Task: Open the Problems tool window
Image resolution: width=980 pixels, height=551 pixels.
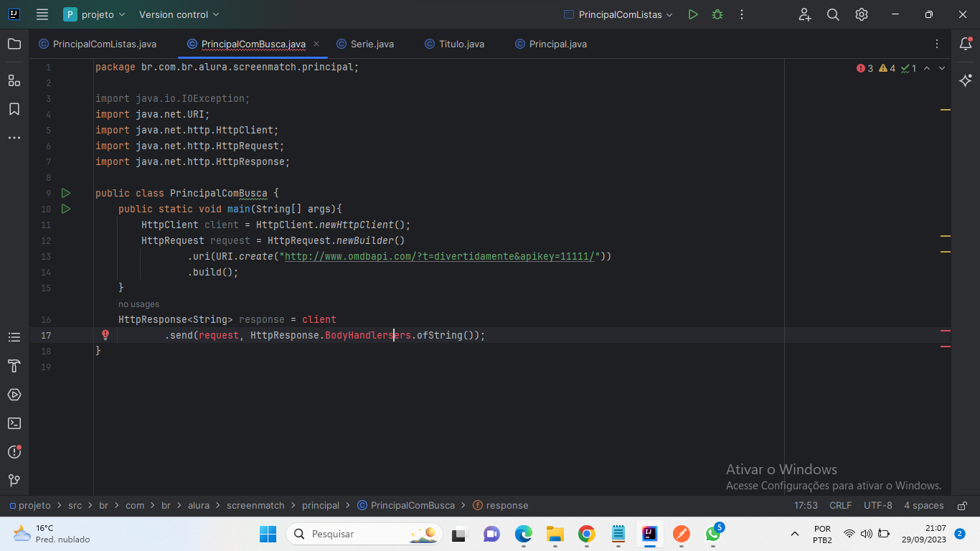Action: click(14, 451)
